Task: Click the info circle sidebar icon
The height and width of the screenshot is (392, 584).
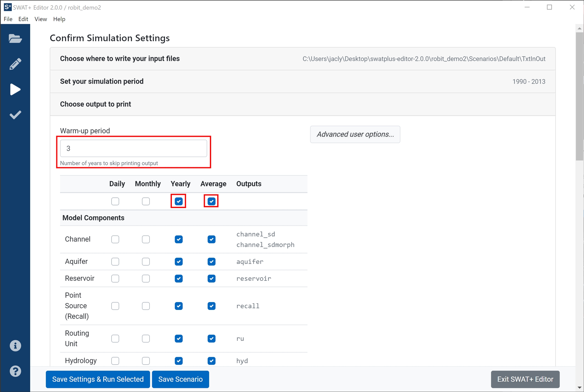Action: click(x=15, y=346)
